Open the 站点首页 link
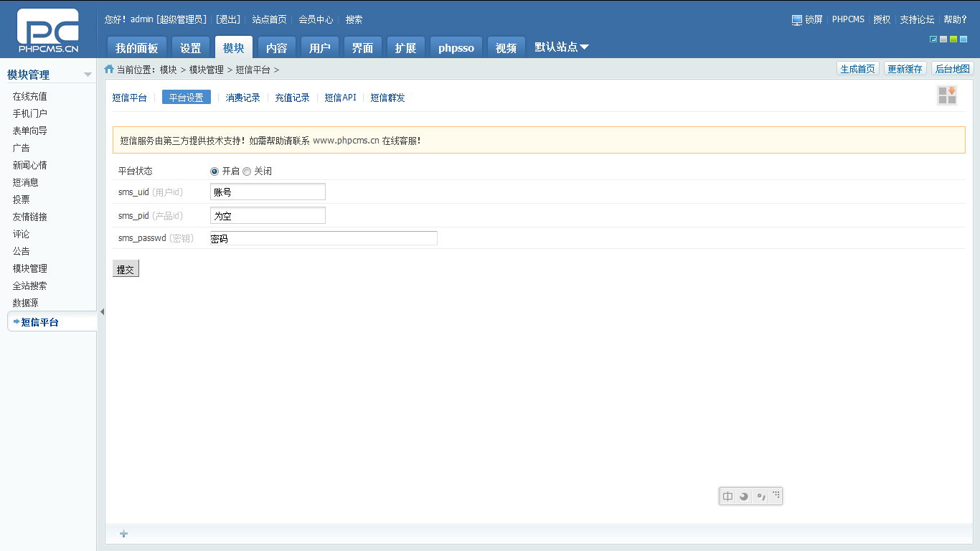 coord(269,19)
